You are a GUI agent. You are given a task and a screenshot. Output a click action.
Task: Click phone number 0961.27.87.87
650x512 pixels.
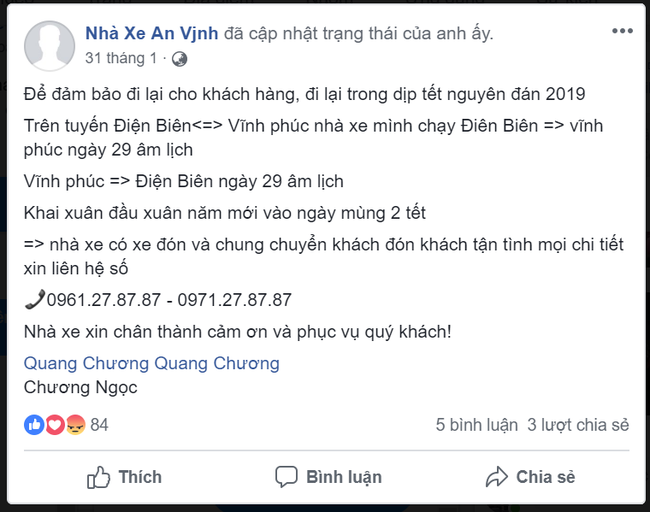pos(98,299)
